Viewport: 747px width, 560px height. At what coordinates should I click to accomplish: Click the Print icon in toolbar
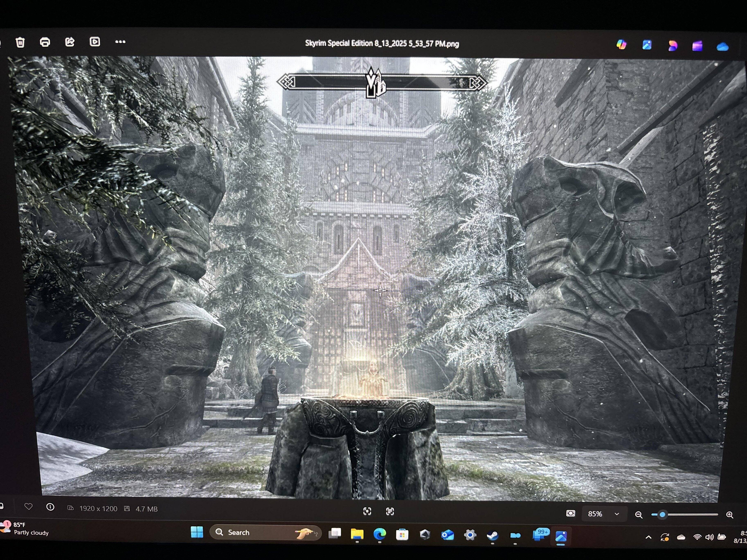(45, 42)
